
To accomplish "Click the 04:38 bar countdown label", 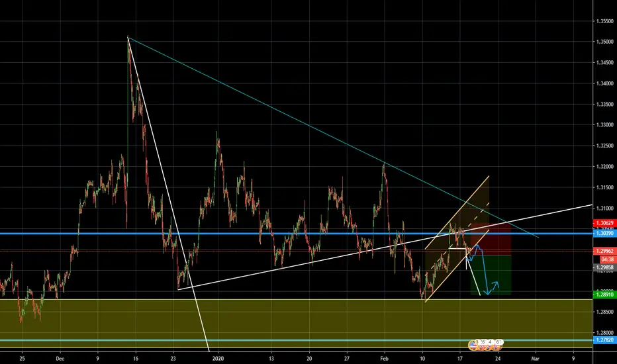I will click(607, 259).
